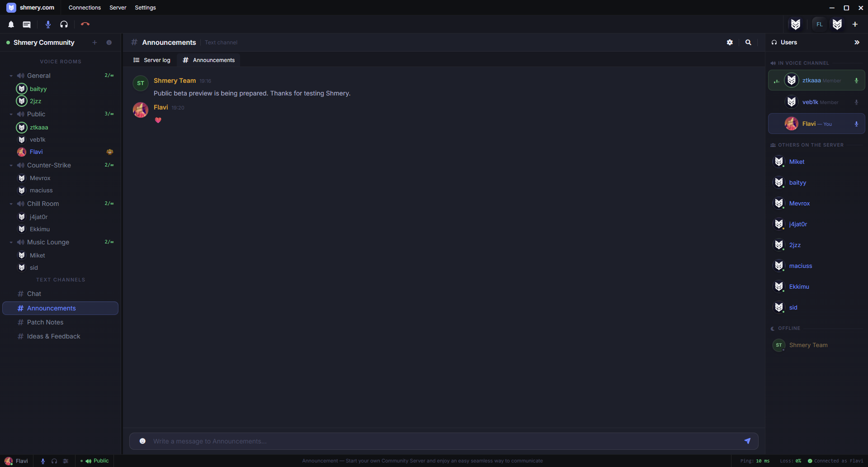868x467 pixels.
Task: Select the FL server badge
Action: click(x=820, y=24)
